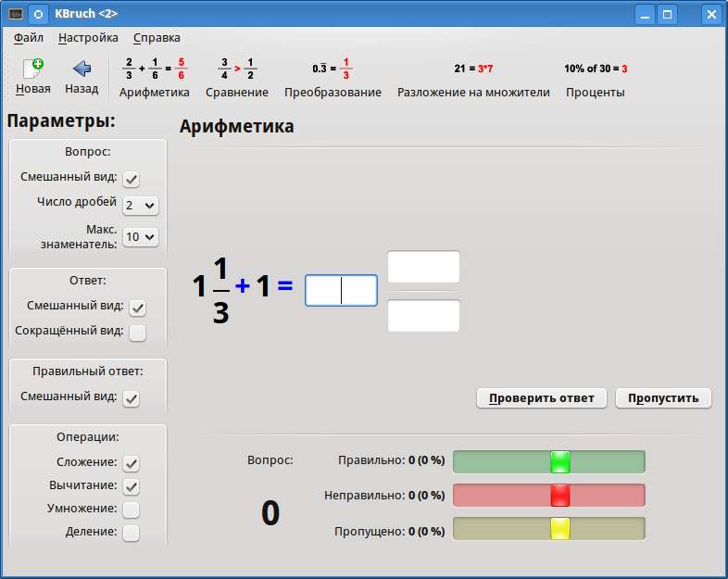Focus the denominator answer field
728x579 pixels.
(423, 316)
